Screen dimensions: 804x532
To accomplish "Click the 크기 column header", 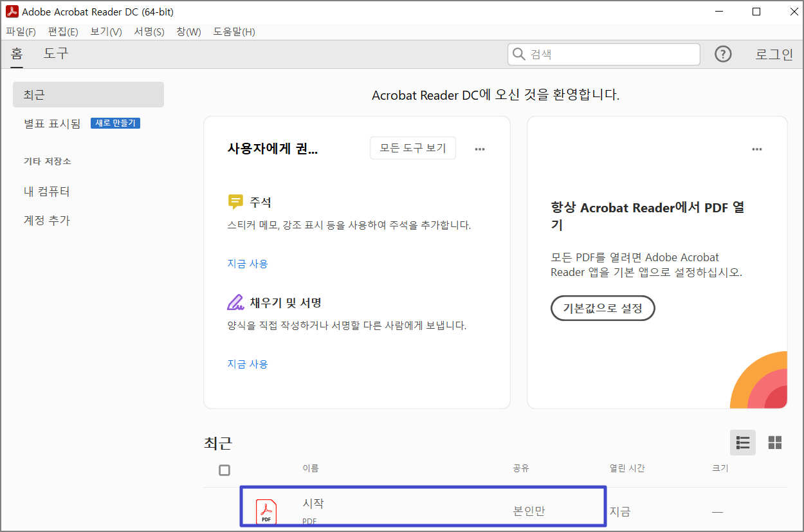I will click(x=720, y=468).
